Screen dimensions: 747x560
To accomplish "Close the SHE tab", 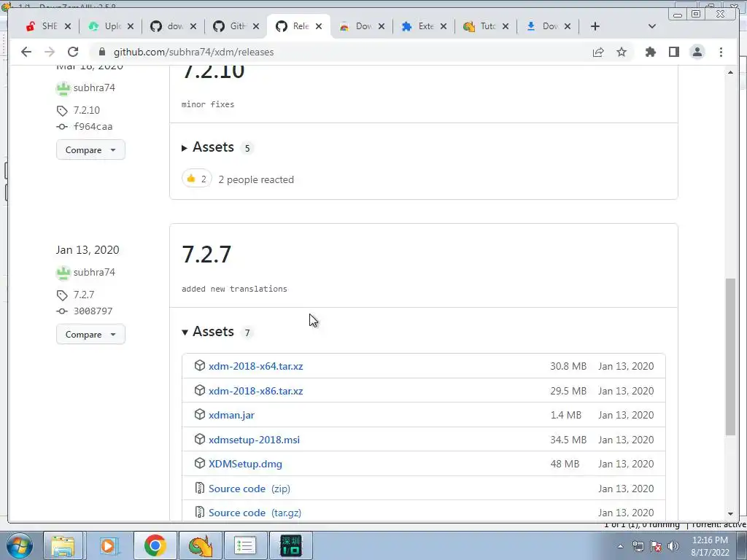I will (x=68, y=26).
